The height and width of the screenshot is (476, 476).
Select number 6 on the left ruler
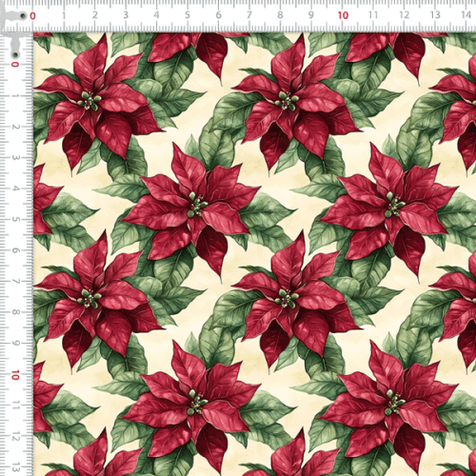coord(15,250)
